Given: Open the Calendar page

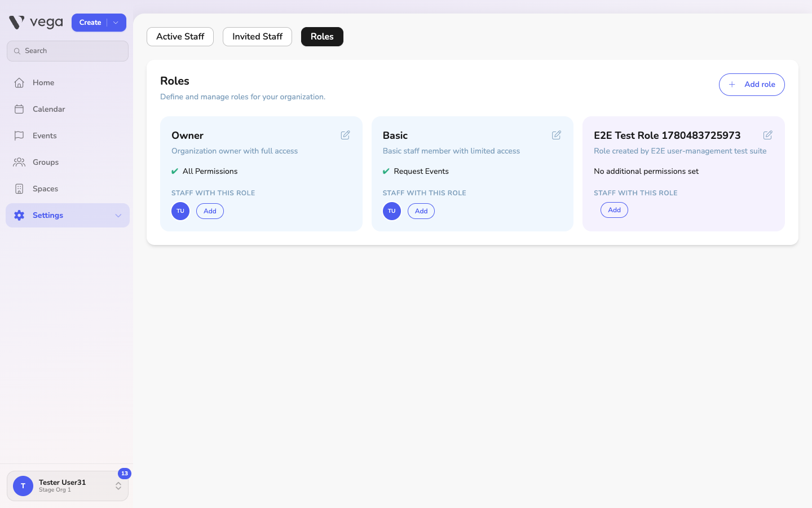Looking at the screenshot, I should point(68,110).
